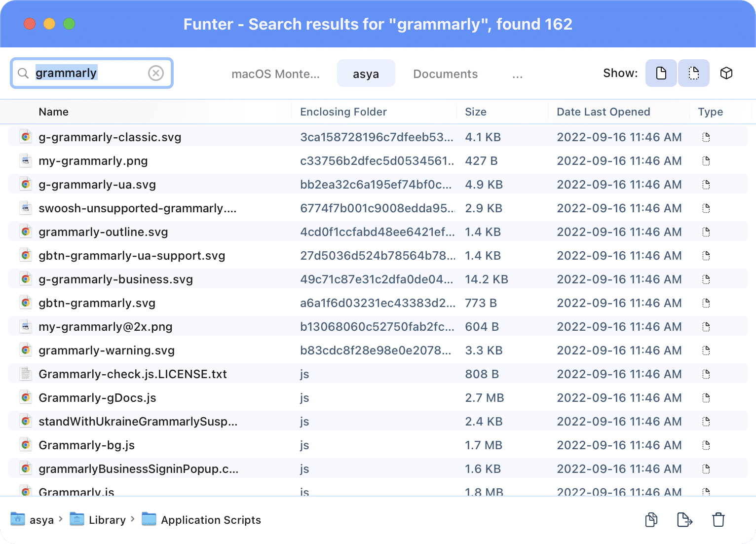Open the Application Scripts breadcrumb folder
Viewport: 756px width, 544px height.
click(210, 519)
